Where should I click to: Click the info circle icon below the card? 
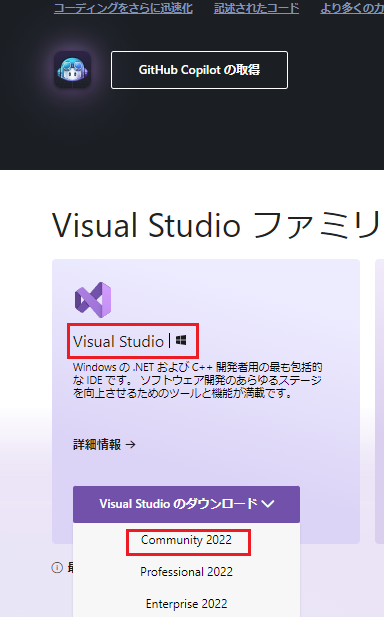[x=57, y=567]
